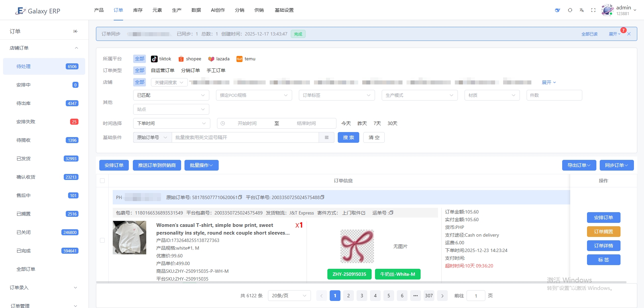Click the refresh icon in top bar

click(570, 10)
